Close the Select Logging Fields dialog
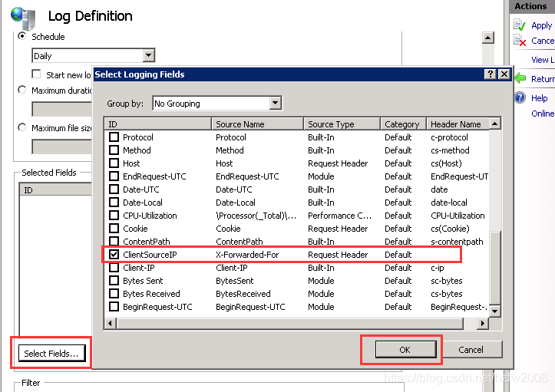The image size is (555, 392). coord(504,74)
